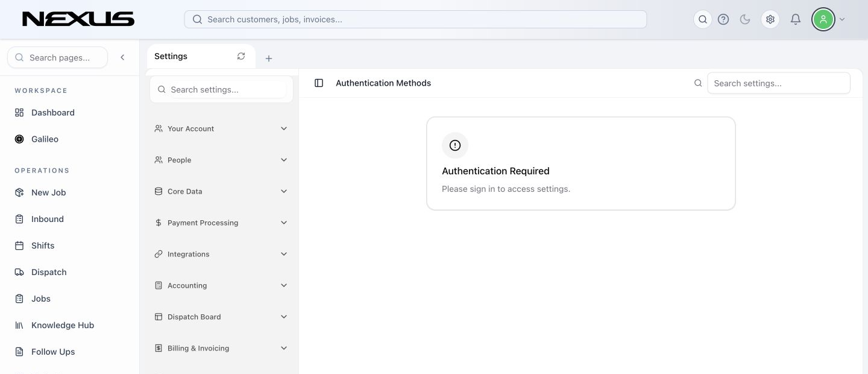Expand Core Data section chevron

(284, 191)
